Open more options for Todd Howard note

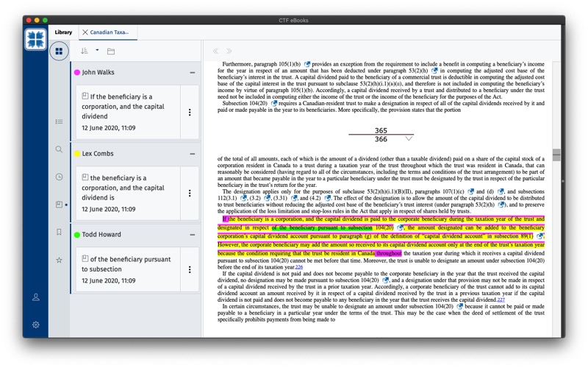[x=190, y=269]
